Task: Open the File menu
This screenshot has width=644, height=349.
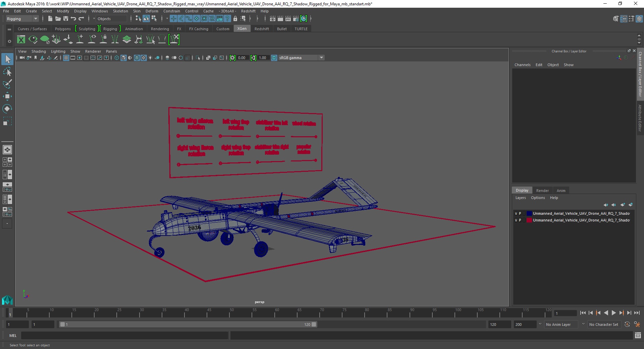Action: tap(6, 11)
